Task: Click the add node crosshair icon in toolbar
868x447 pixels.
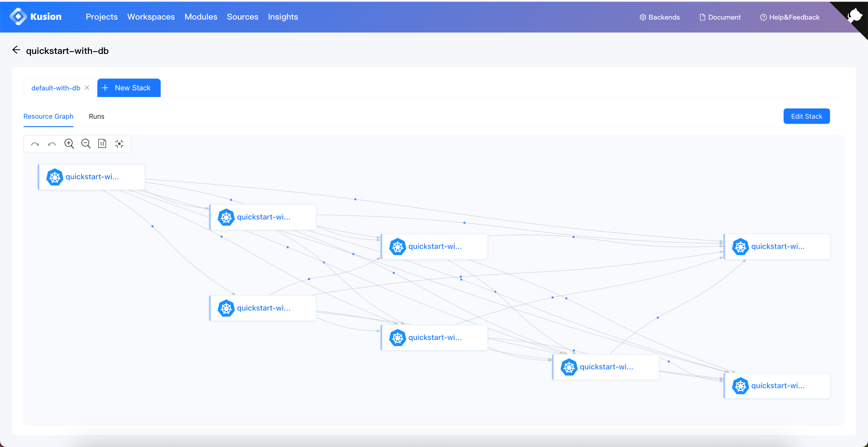Action: point(120,144)
